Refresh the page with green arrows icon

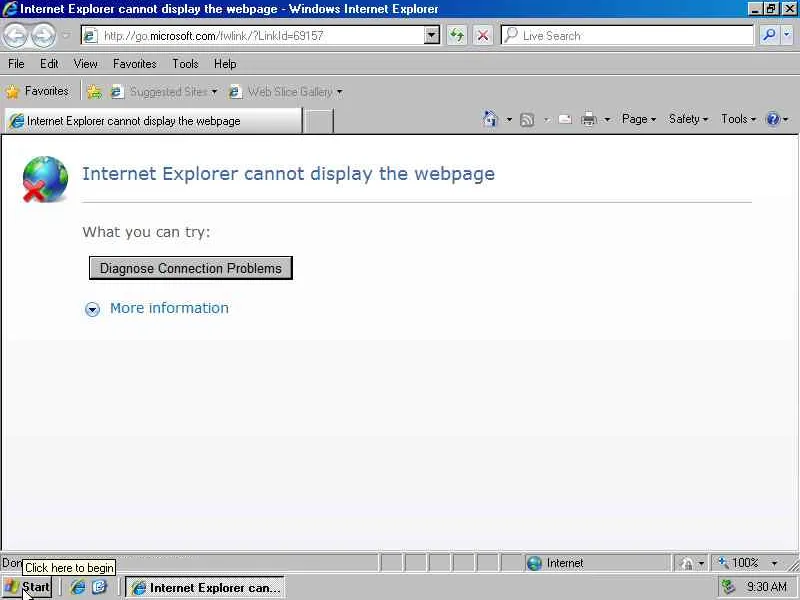(x=457, y=36)
